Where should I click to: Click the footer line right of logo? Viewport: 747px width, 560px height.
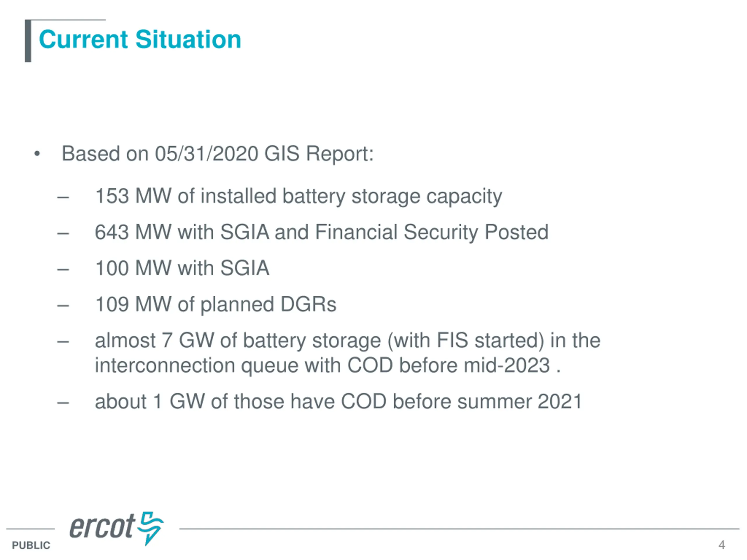(459, 529)
